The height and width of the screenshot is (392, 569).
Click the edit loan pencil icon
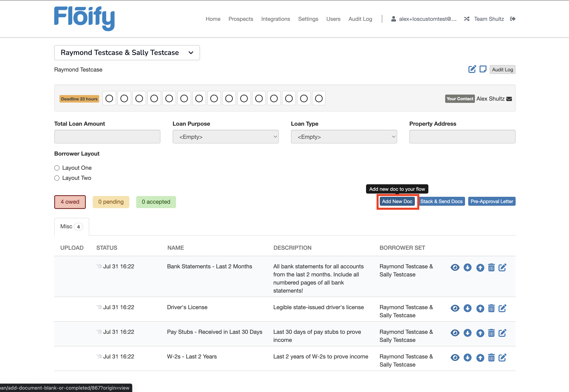[x=472, y=69]
